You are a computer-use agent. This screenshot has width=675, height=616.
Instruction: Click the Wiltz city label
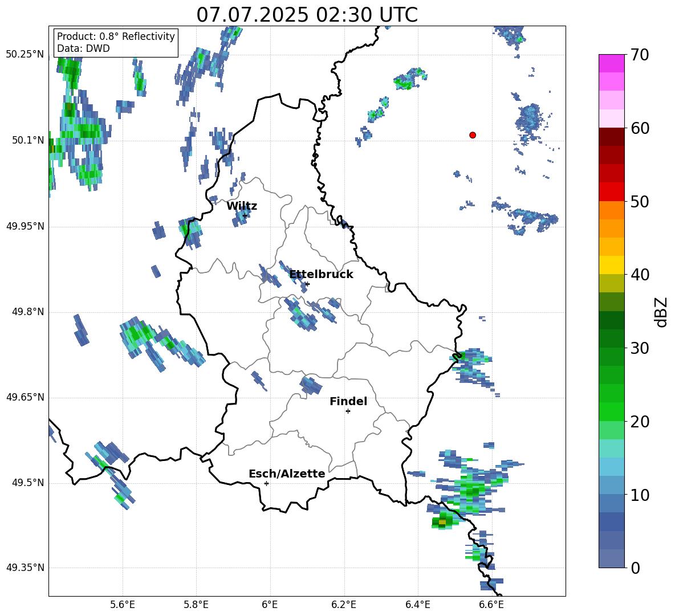coord(242,206)
